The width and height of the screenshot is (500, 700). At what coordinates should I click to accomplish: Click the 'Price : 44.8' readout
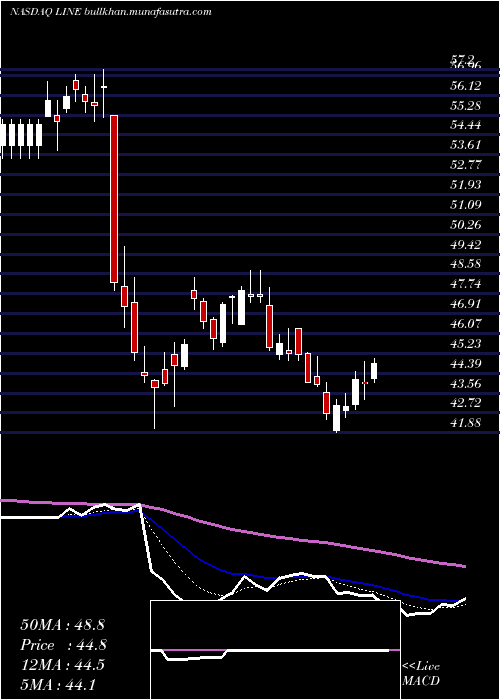(63, 645)
